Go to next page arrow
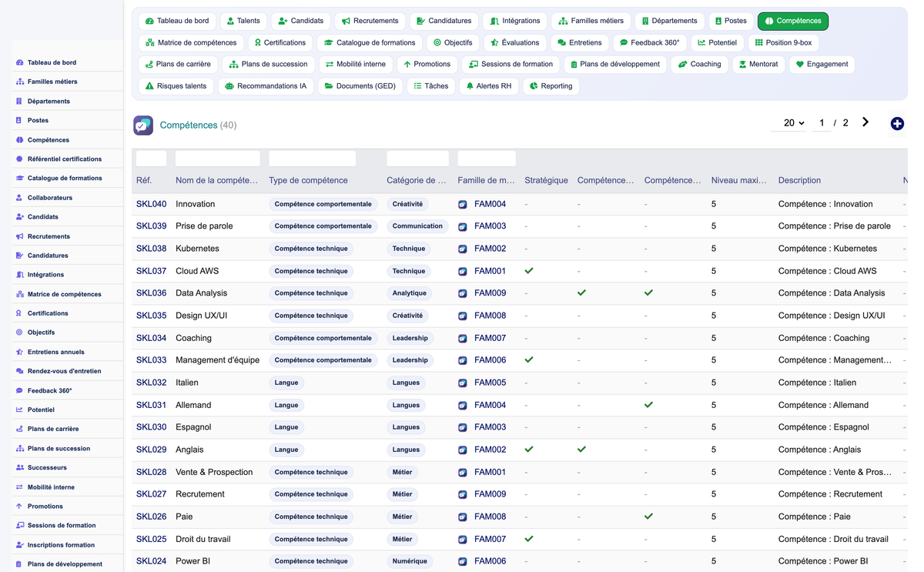 (865, 122)
